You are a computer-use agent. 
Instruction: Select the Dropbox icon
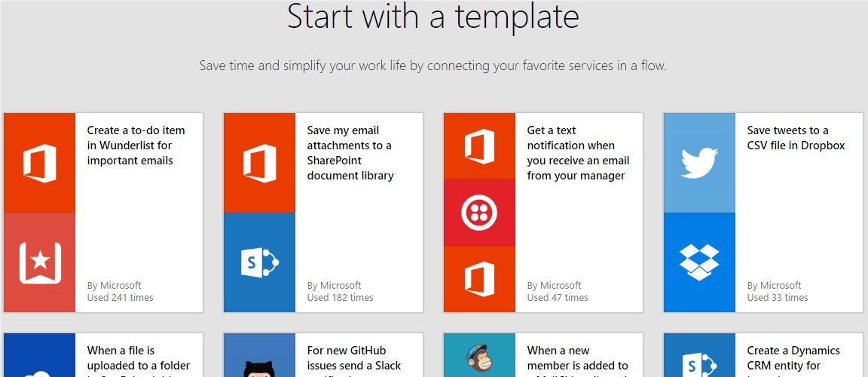(x=699, y=262)
